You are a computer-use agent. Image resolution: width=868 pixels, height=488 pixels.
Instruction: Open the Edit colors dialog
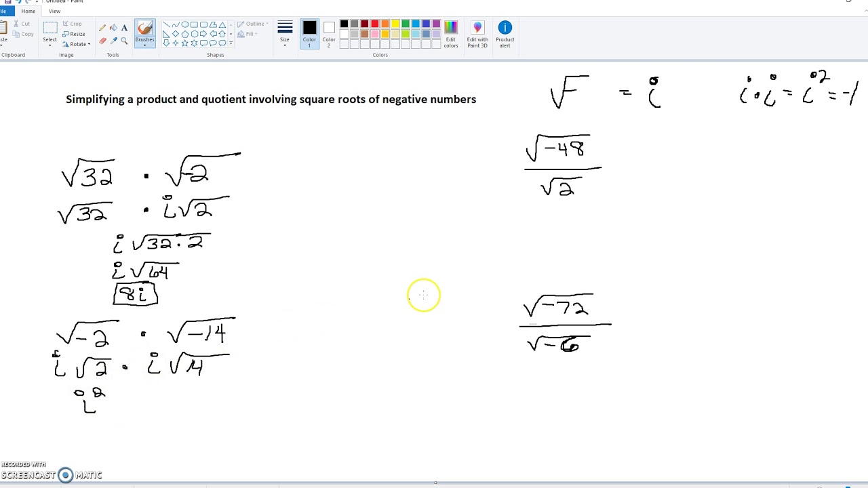pos(451,34)
